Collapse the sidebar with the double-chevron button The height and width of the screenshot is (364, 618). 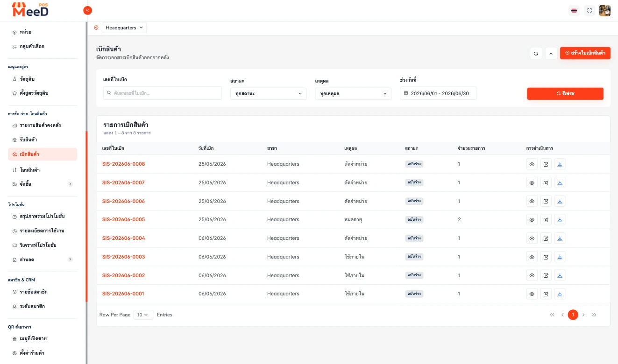pos(87,10)
